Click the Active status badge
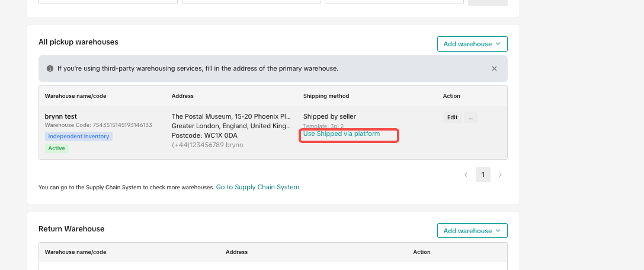This screenshot has height=270, width=644. 57,148
